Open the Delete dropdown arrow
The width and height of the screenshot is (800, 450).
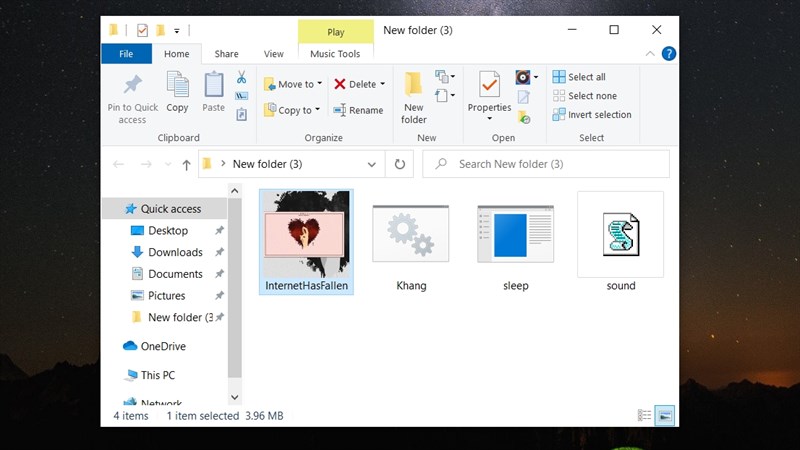(382, 84)
